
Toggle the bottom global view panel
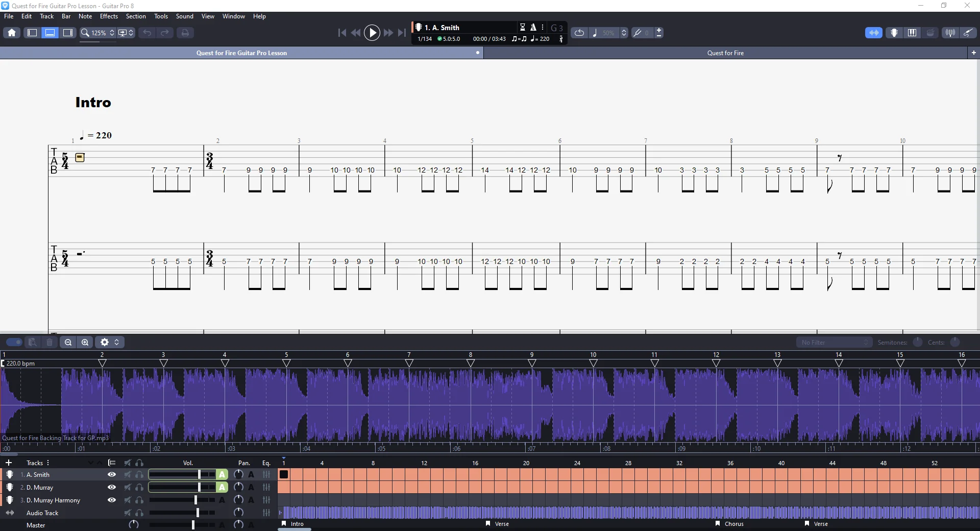click(50, 33)
